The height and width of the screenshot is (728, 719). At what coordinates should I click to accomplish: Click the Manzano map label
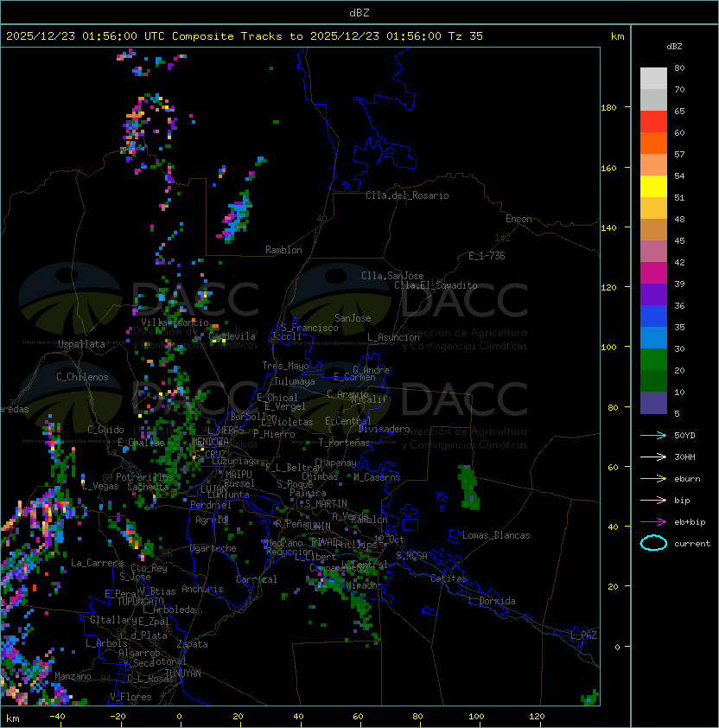tap(73, 676)
